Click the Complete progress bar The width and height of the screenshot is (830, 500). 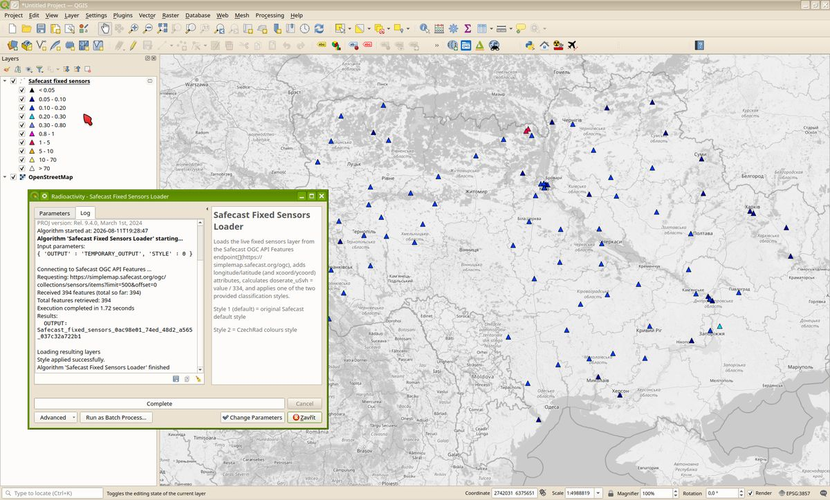(x=159, y=404)
